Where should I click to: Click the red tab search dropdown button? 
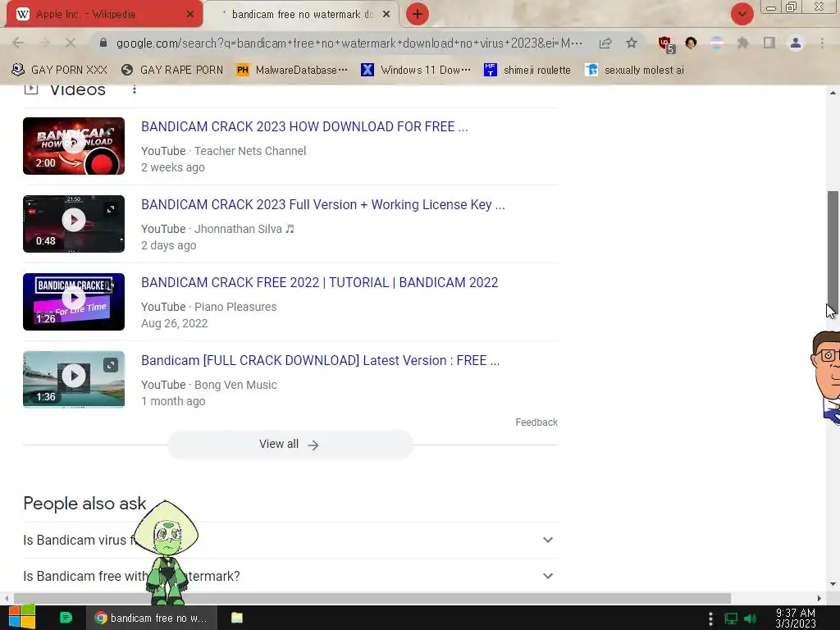742,14
